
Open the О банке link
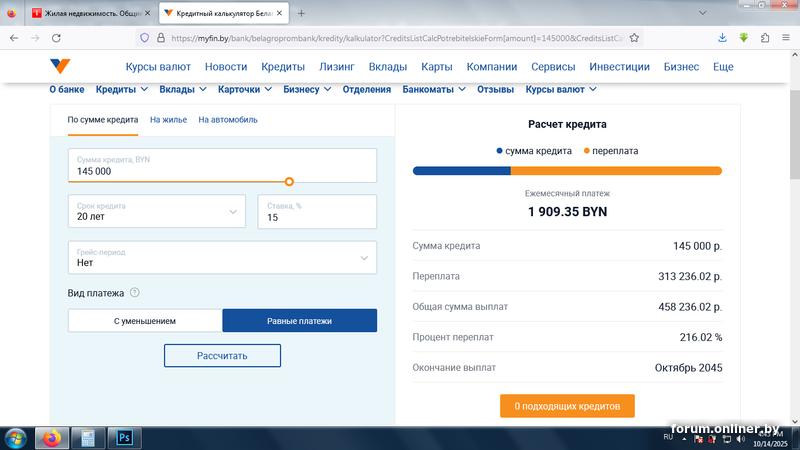[67, 89]
